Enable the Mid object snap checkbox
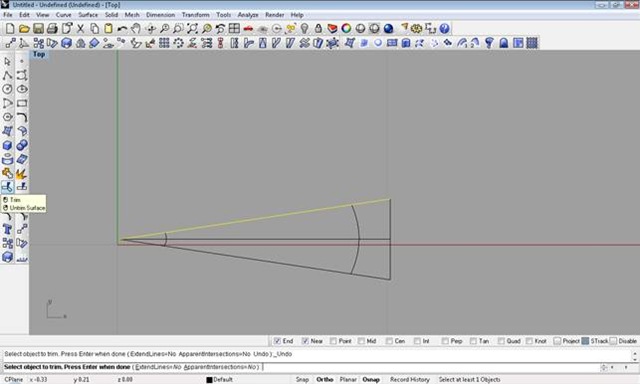The image size is (640, 384). coord(361,341)
